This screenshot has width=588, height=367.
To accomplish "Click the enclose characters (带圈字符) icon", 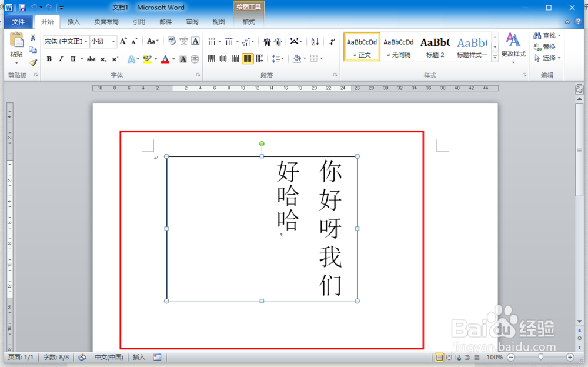I will coord(194,59).
